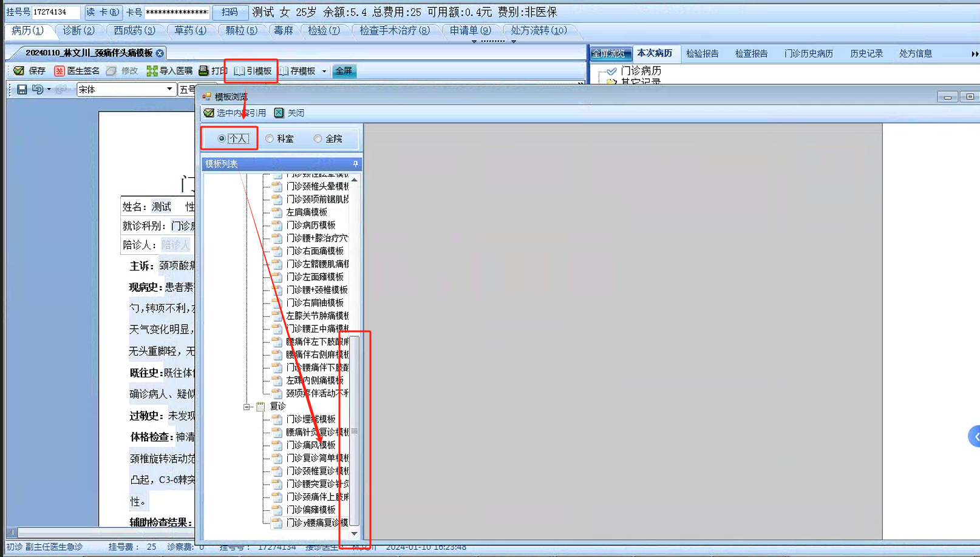Viewport: 980px width, 557px height.
Task: Click the 全屏 fullscreen button
Action: 344,71
